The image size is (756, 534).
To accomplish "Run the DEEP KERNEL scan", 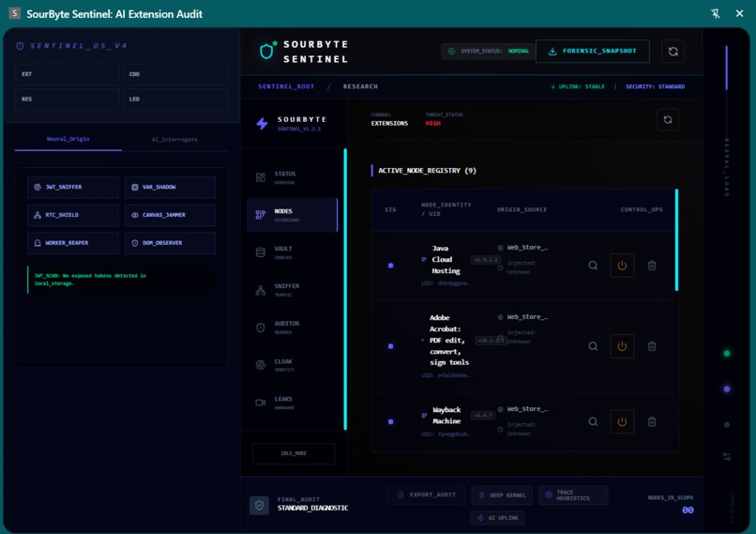I will pyautogui.click(x=502, y=496).
